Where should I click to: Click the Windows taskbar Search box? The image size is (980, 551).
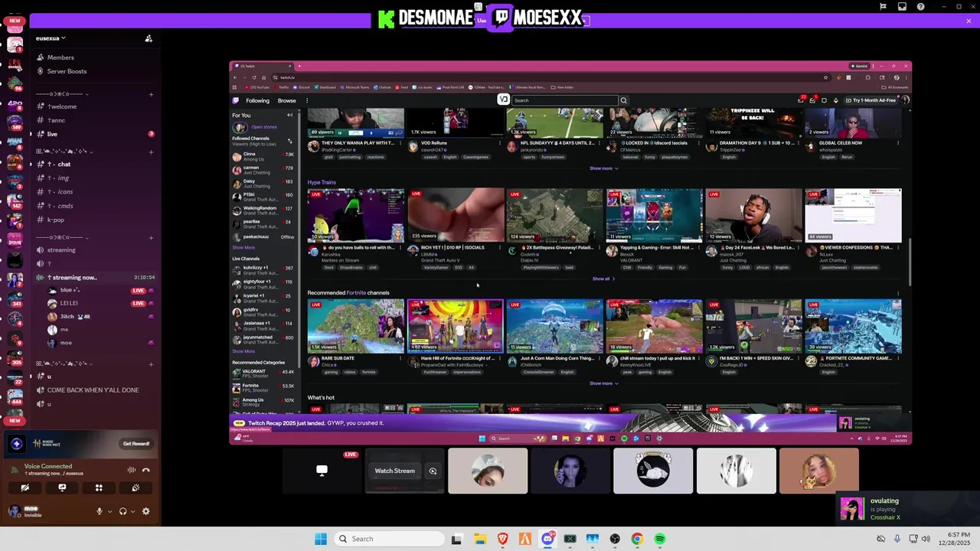(388, 539)
